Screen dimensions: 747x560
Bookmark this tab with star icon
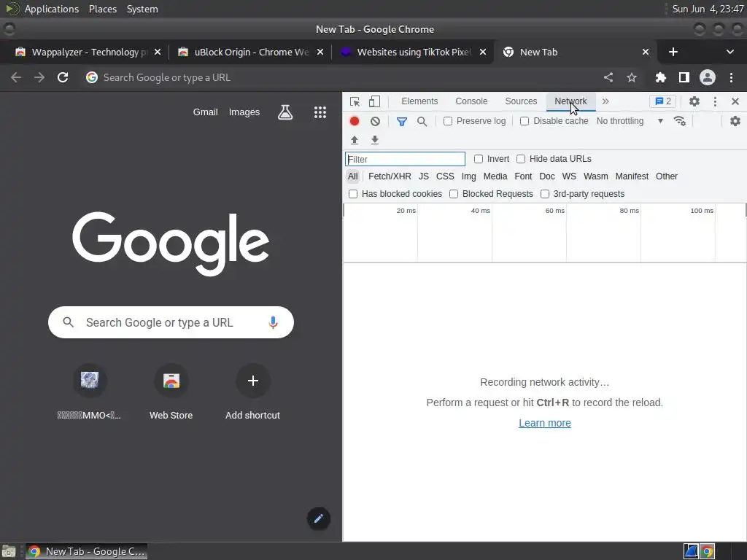[x=632, y=77]
